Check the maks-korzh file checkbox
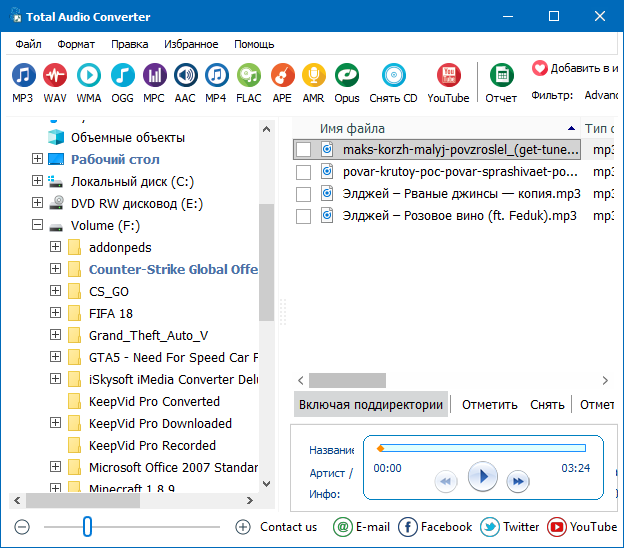 304,149
